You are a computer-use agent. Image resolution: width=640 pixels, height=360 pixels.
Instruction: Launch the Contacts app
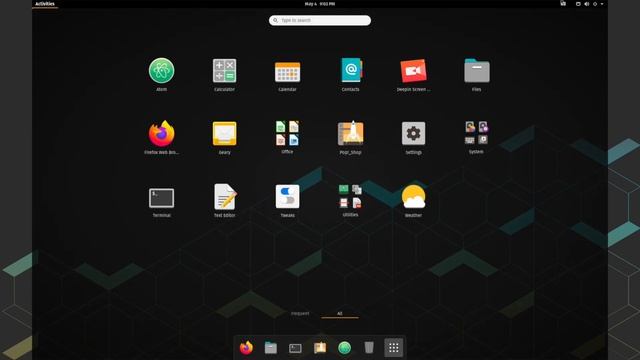[351, 70]
